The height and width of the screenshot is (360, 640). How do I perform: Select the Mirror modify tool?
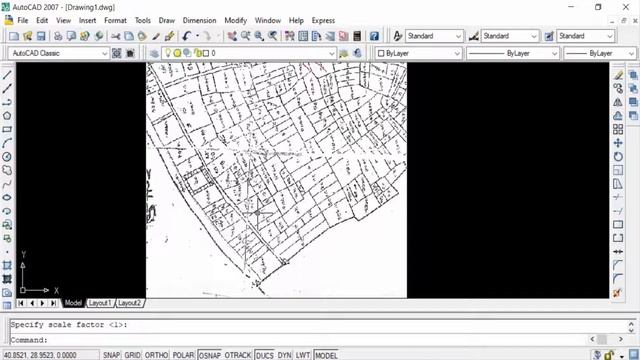(618, 102)
